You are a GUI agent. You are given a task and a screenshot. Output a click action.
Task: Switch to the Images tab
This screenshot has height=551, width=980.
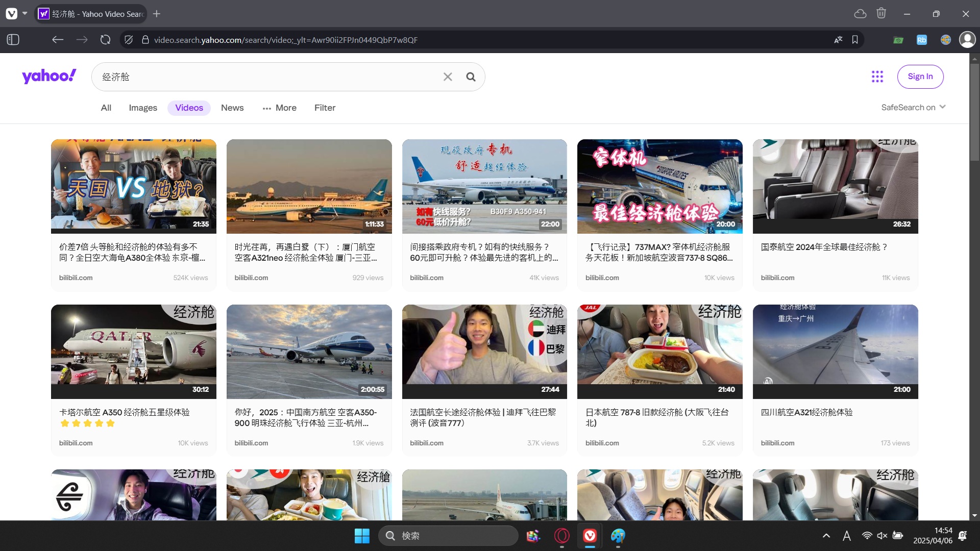point(143,108)
